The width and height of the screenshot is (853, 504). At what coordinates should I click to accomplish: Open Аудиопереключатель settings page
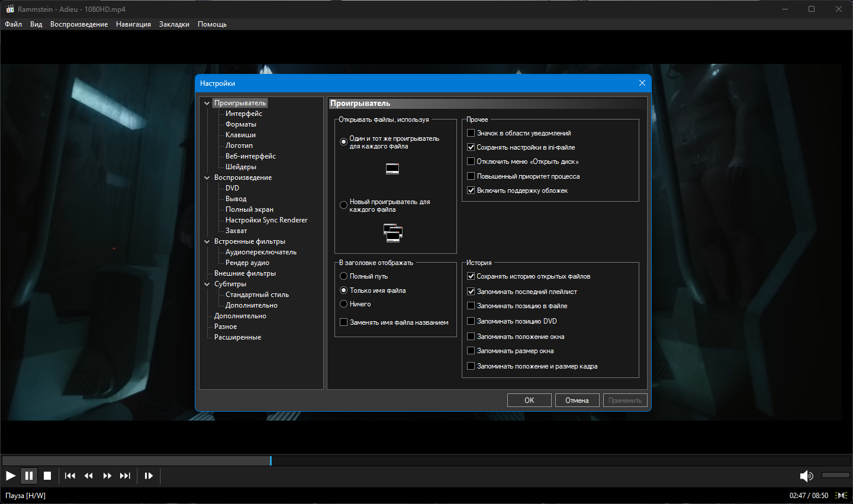[x=261, y=252]
